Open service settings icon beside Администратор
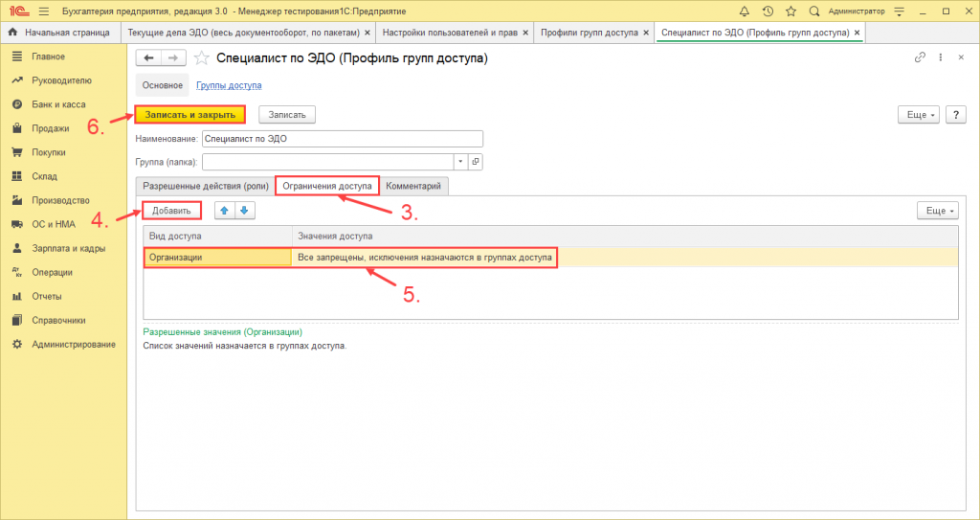Viewport: 980px width, 520px height. click(x=899, y=11)
